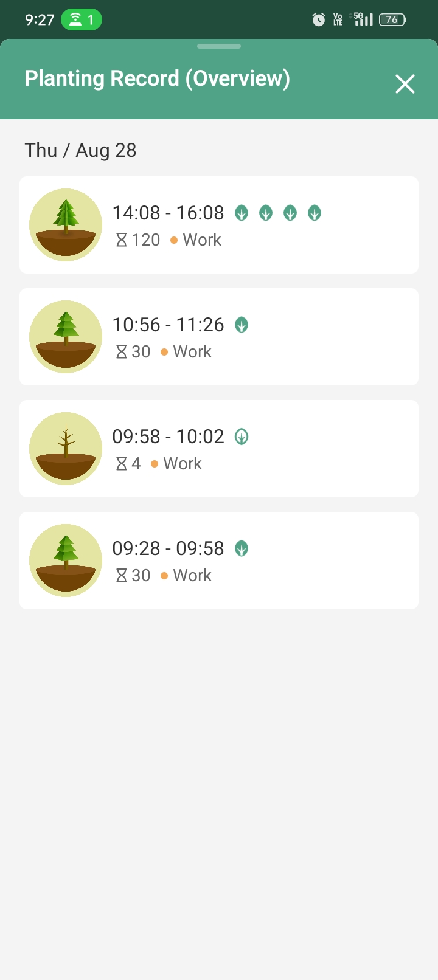
Task: Click the leaf coin icon beside 10:56 - 11:26
Action: click(x=242, y=325)
